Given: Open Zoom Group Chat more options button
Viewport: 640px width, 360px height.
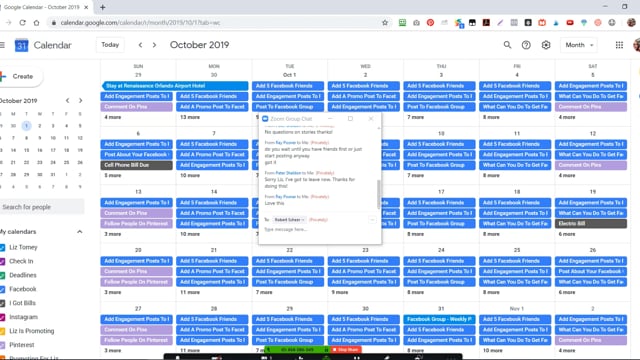Looking at the screenshot, I should [x=372, y=220].
